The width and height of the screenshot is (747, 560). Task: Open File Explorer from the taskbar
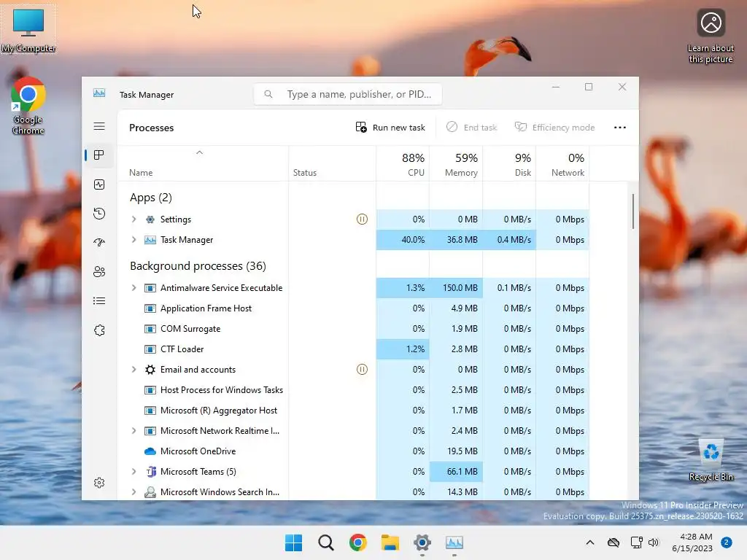390,542
